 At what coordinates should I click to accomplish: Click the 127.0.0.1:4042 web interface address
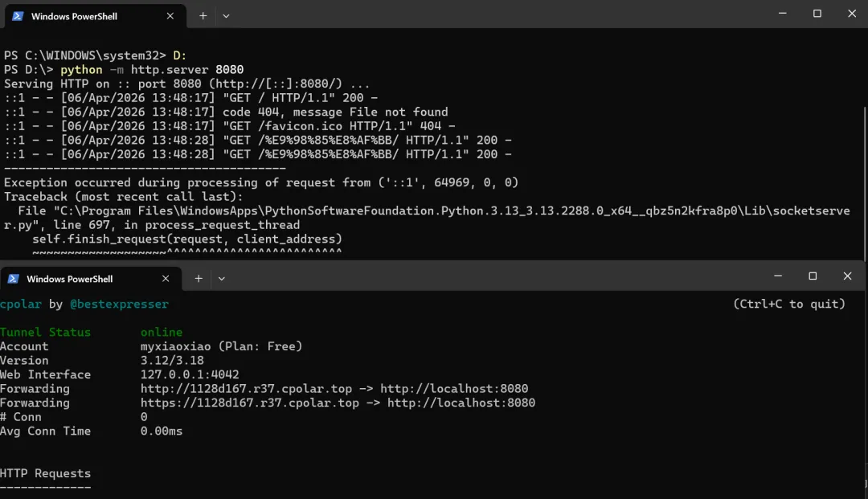pyautogui.click(x=190, y=374)
